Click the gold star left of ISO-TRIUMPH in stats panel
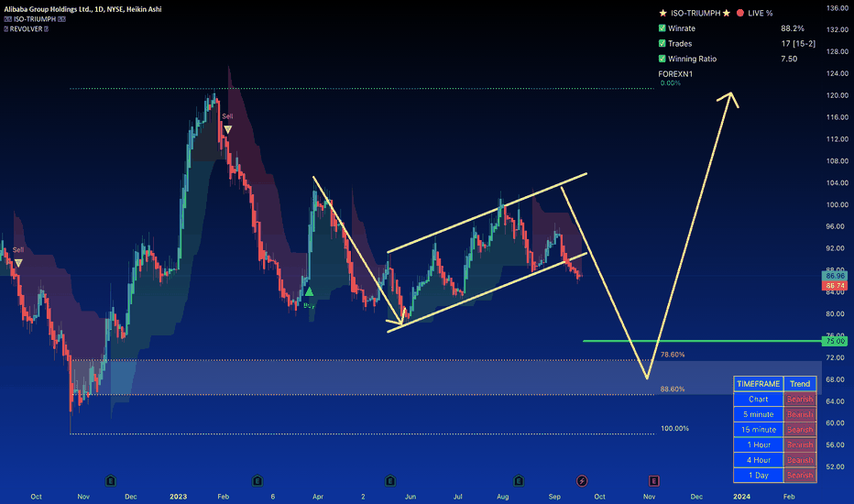 coord(662,13)
